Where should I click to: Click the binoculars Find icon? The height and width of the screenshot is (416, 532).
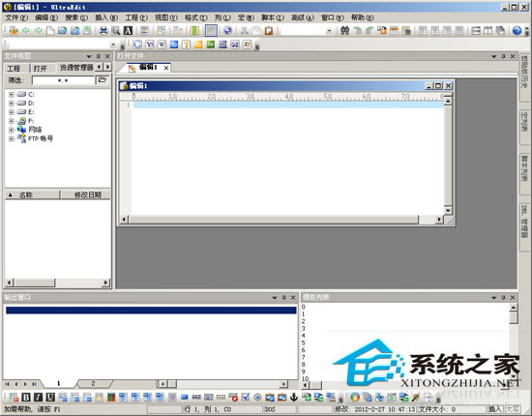[344, 31]
